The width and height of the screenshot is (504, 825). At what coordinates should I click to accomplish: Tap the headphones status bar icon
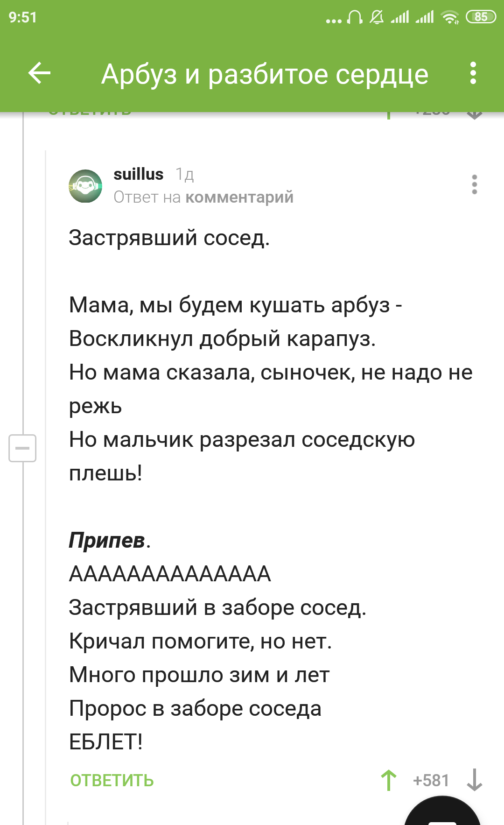355,17
